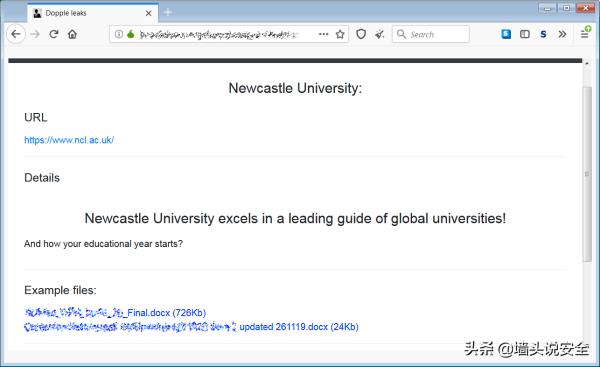Click the forward arrow navigation button
Screen dimensions: 600x367
pos(35,34)
